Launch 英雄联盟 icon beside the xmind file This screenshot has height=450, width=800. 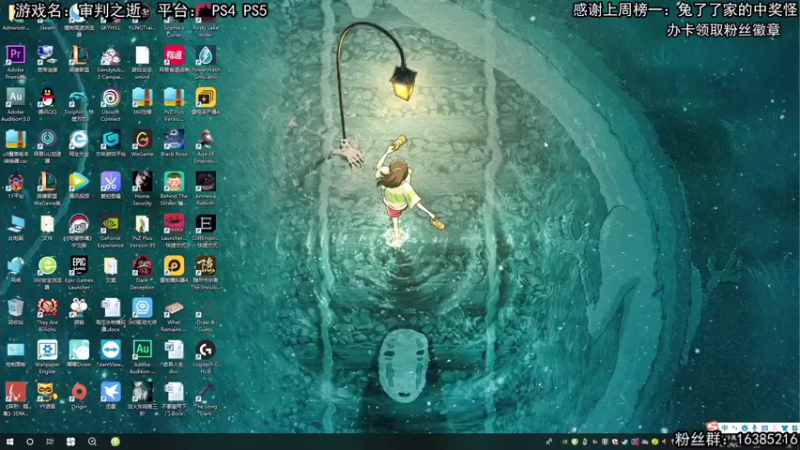pyautogui.click(x=79, y=55)
